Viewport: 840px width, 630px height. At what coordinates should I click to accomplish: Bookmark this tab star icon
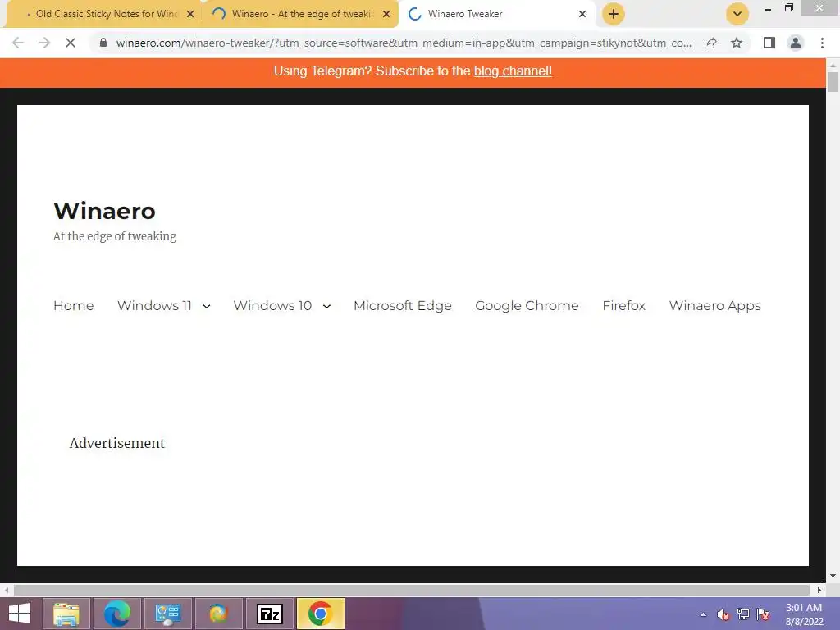click(737, 43)
